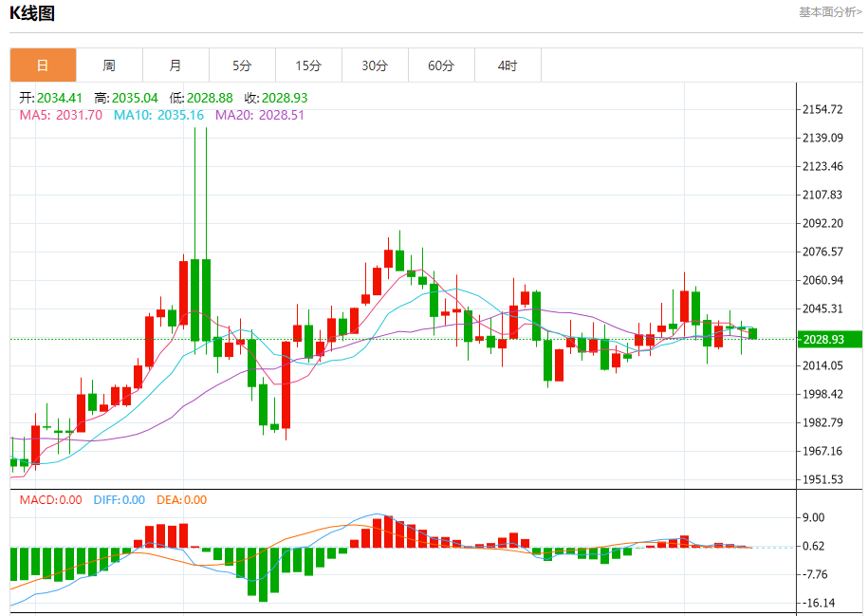Viewport: 868px width, 616px height.
Task: Click the 高: 2035.04 high value
Action: pos(126,98)
